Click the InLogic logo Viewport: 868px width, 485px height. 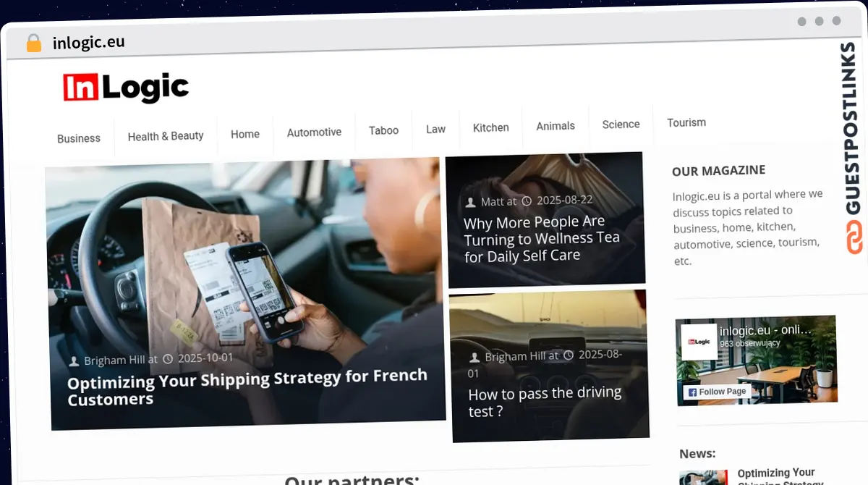(x=126, y=88)
